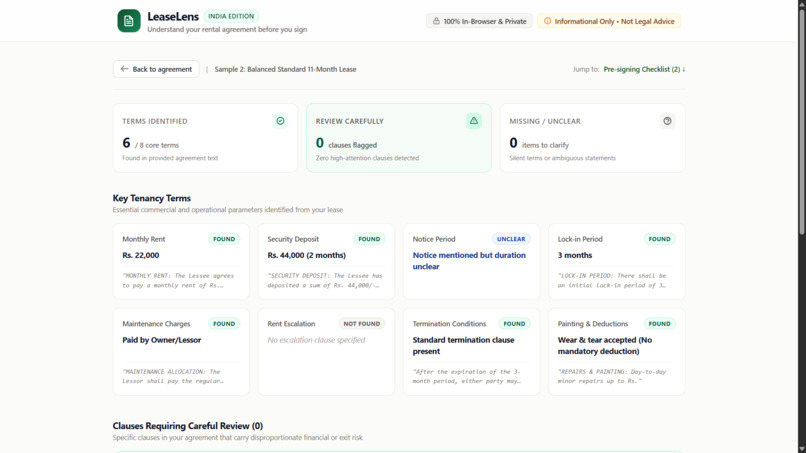Click the FOUND tag on Monthly Rent card
This screenshot has height=453, width=806.
pos(224,239)
